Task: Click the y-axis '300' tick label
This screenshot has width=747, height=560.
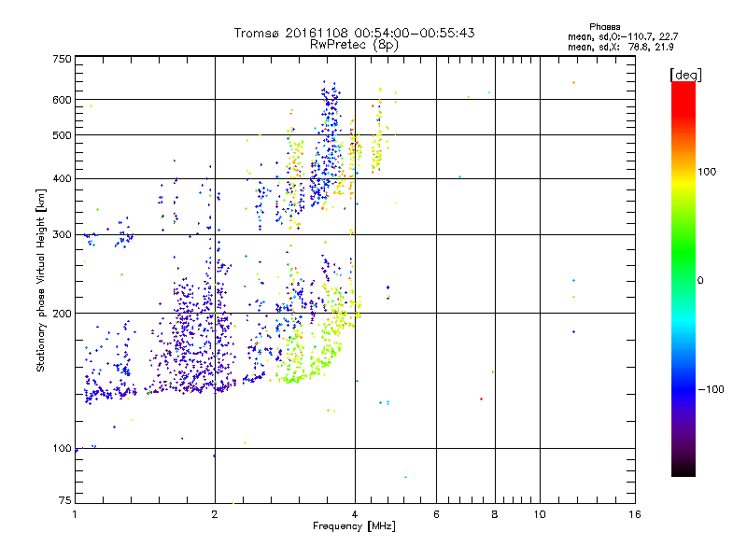Action: pyautogui.click(x=62, y=235)
